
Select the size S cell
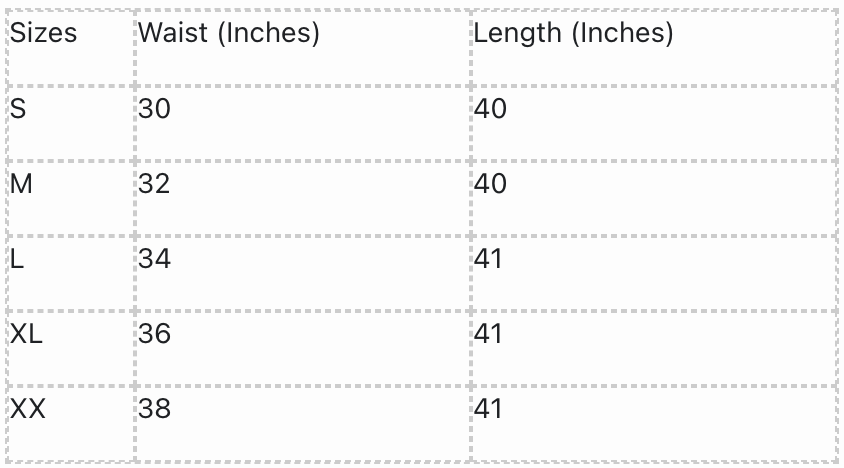19,108
